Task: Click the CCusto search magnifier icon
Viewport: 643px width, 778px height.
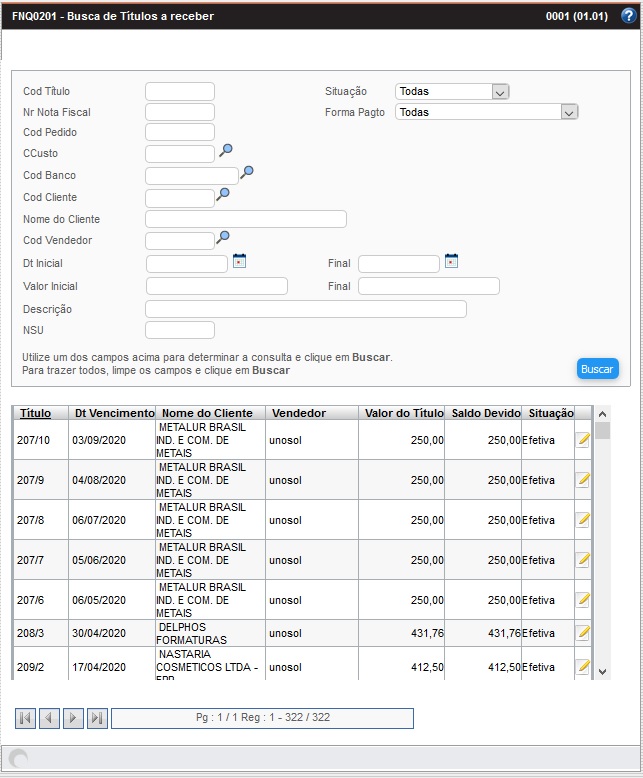Action: coord(226,151)
